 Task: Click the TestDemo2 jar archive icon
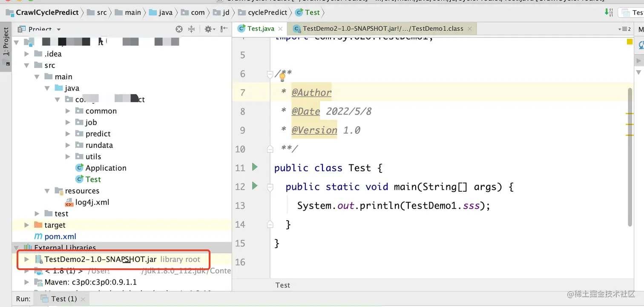[38, 259]
